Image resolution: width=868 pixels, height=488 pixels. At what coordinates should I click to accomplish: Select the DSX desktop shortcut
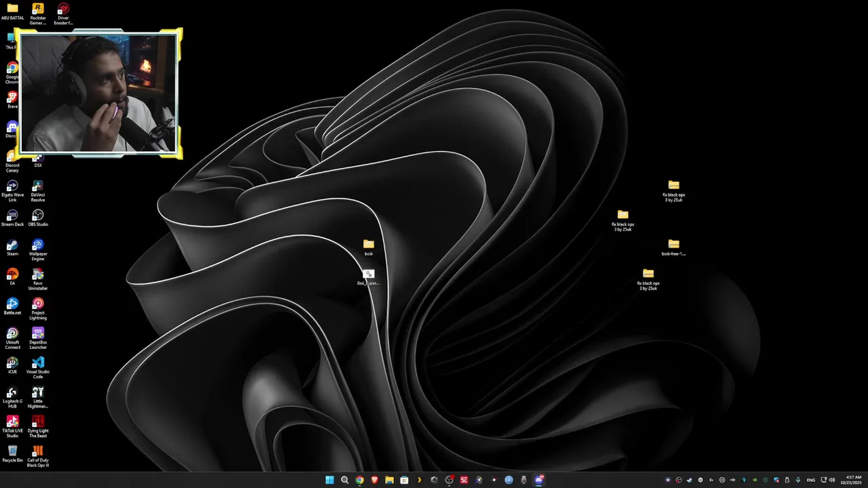pos(38,161)
